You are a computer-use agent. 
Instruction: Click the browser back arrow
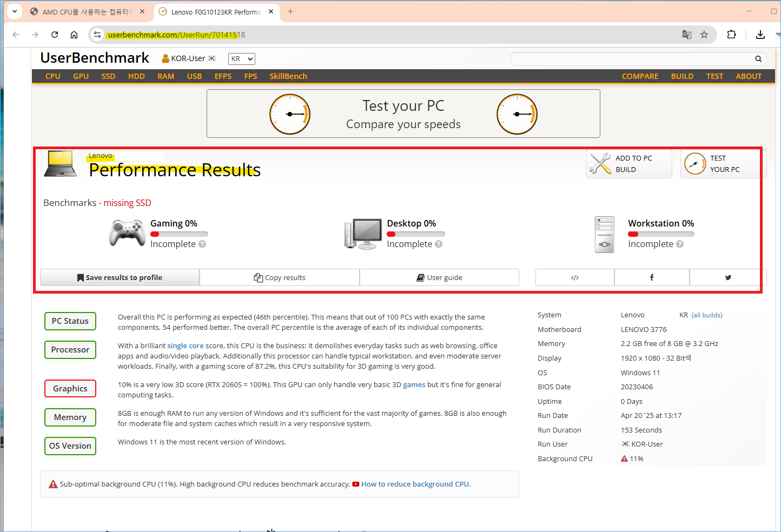[x=16, y=35]
